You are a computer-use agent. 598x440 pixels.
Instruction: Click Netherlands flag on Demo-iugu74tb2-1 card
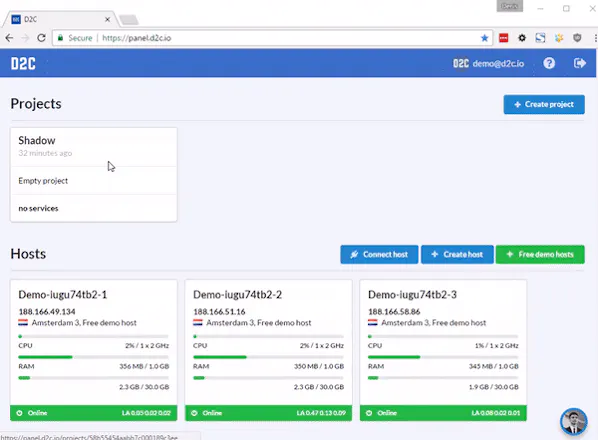(x=23, y=323)
